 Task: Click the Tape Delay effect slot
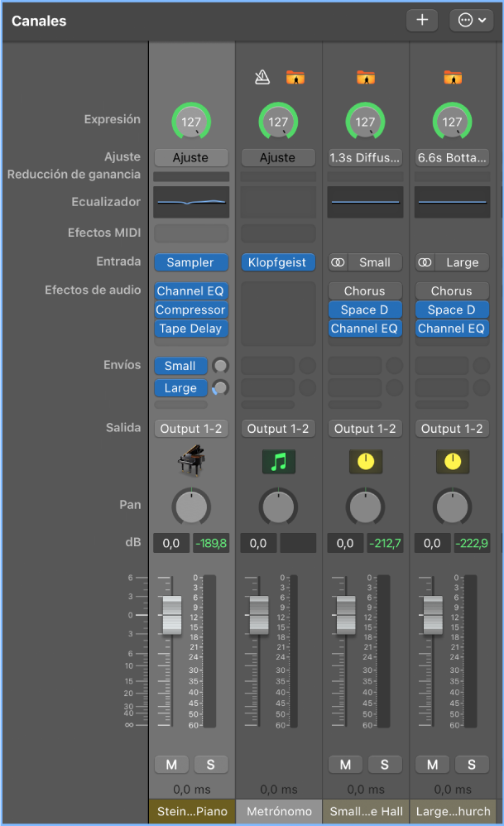pyautogui.click(x=191, y=329)
